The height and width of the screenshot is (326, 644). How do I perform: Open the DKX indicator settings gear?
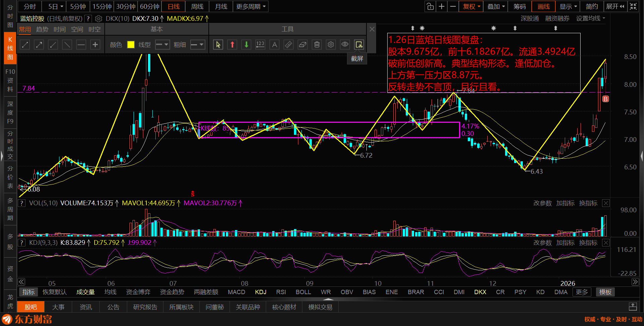99,19
